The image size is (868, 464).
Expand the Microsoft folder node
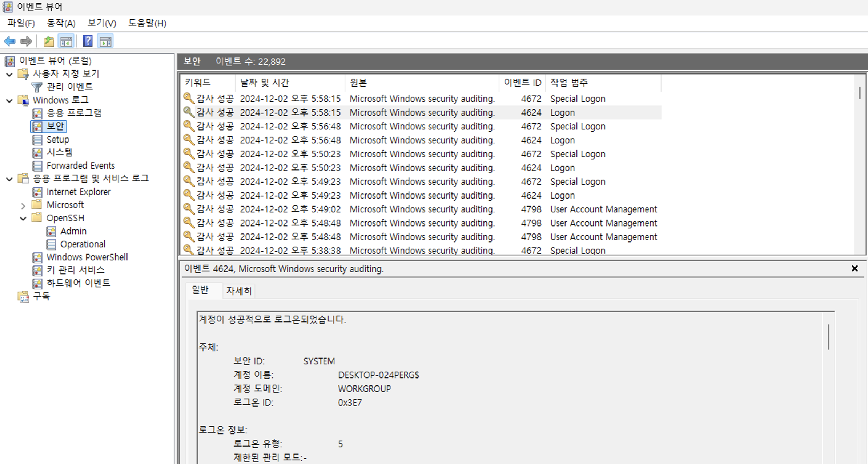tap(23, 206)
